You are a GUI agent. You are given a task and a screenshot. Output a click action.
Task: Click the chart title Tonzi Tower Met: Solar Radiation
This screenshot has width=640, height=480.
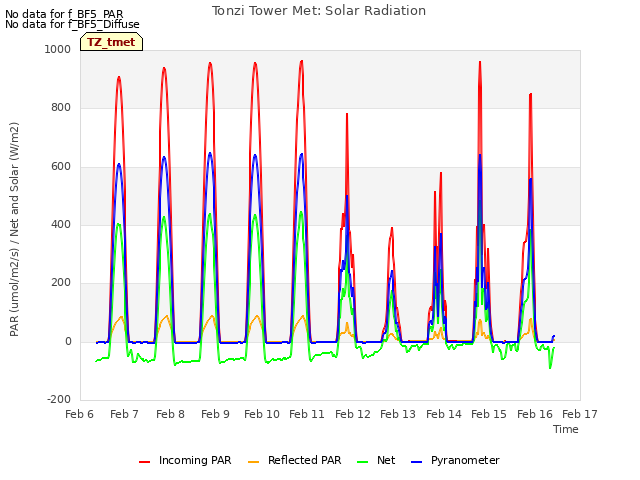319,11
